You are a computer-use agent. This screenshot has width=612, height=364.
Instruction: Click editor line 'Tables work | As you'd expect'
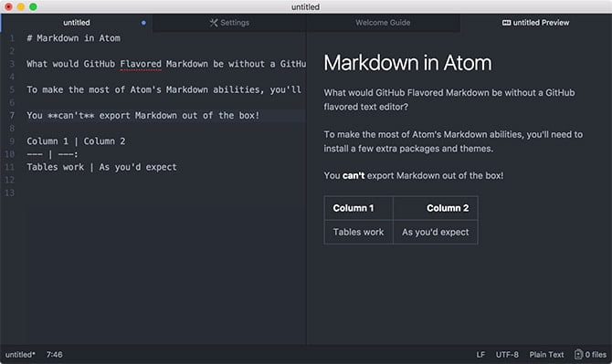tap(101, 167)
